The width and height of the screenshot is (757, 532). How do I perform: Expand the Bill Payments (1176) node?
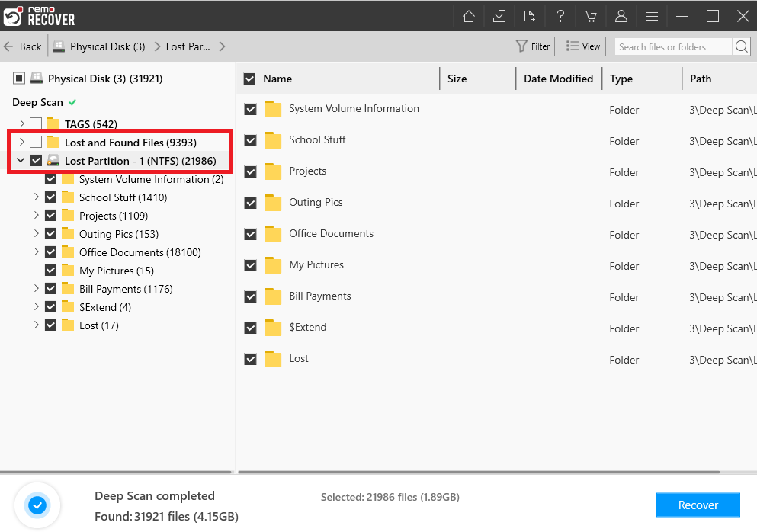click(x=36, y=289)
